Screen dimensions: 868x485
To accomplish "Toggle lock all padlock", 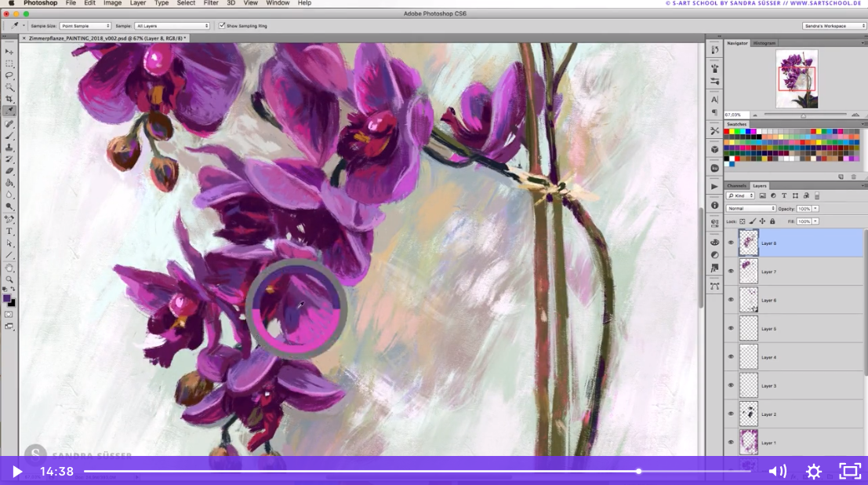I will [x=772, y=221].
